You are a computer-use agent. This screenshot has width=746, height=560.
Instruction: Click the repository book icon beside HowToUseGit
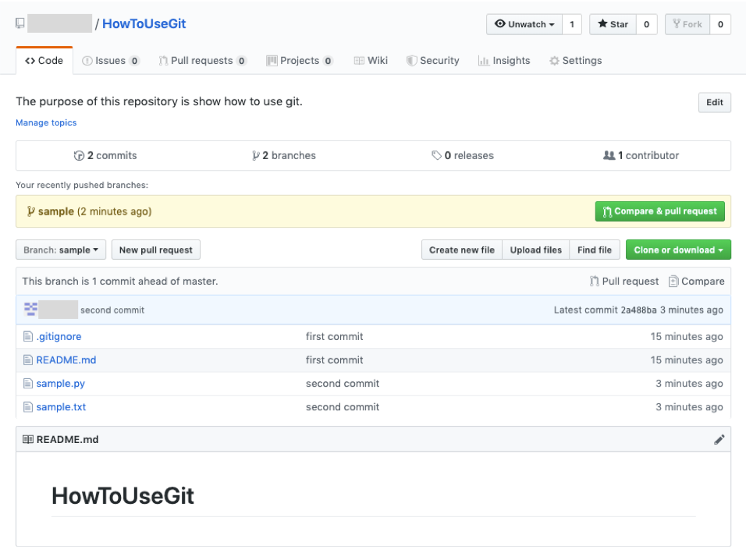tap(20, 23)
